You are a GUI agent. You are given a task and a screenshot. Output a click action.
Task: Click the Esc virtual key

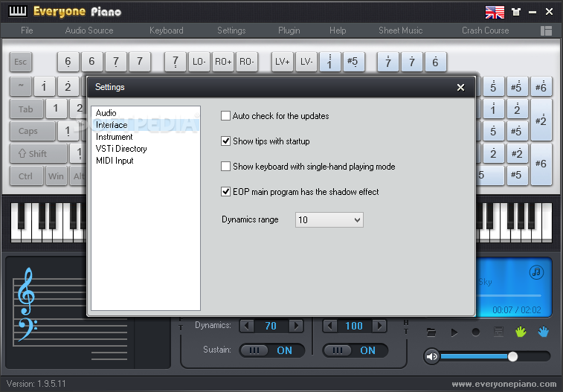point(21,62)
